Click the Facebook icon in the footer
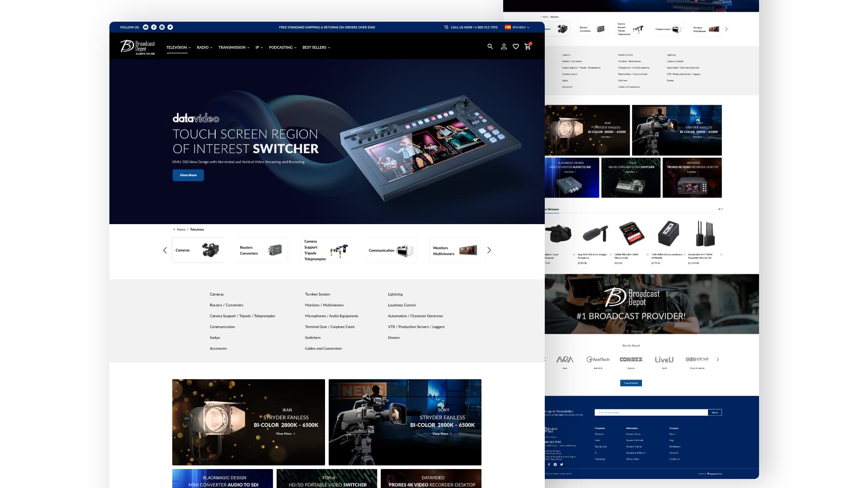Image resolution: width=868 pixels, height=488 pixels. 549,465
